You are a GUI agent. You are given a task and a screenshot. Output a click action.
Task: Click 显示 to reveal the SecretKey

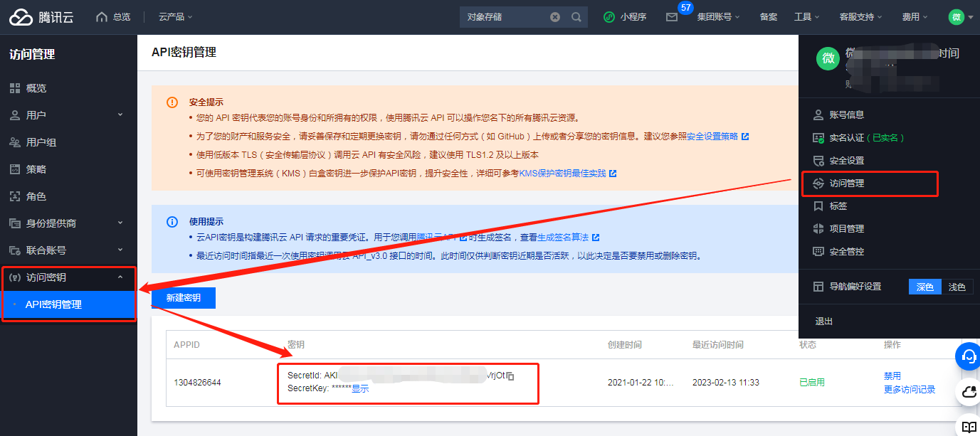point(360,389)
